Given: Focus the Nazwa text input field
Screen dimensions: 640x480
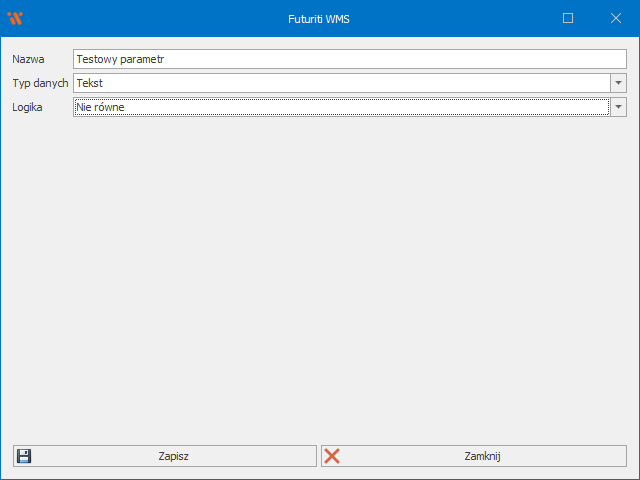Looking at the screenshot, I should [350, 59].
